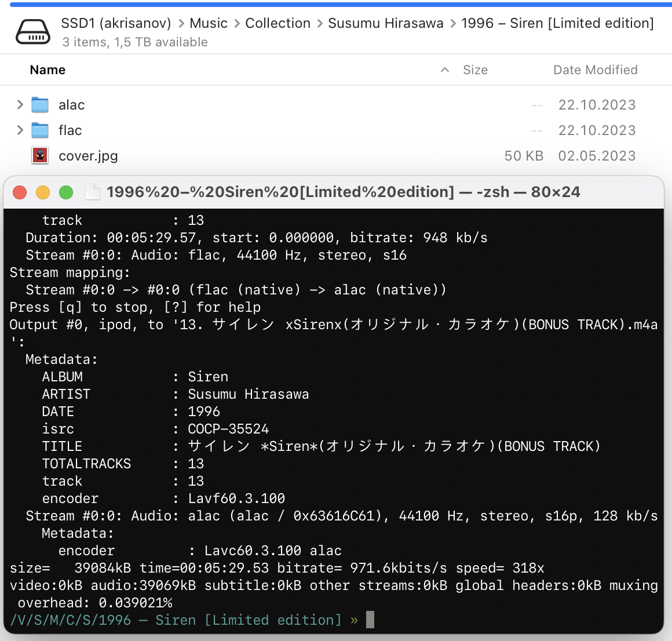Select the flac folder icon
The height and width of the screenshot is (641, 672).
(40, 130)
